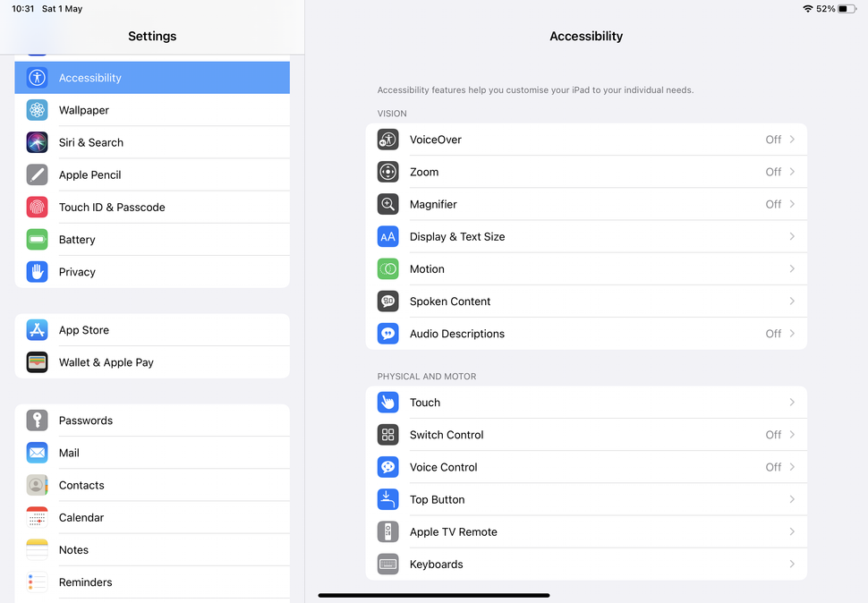Tap the Touch ID & Passcode fingerprint icon
Image resolution: width=868 pixels, height=603 pixels.
click(x=37, y=207)
